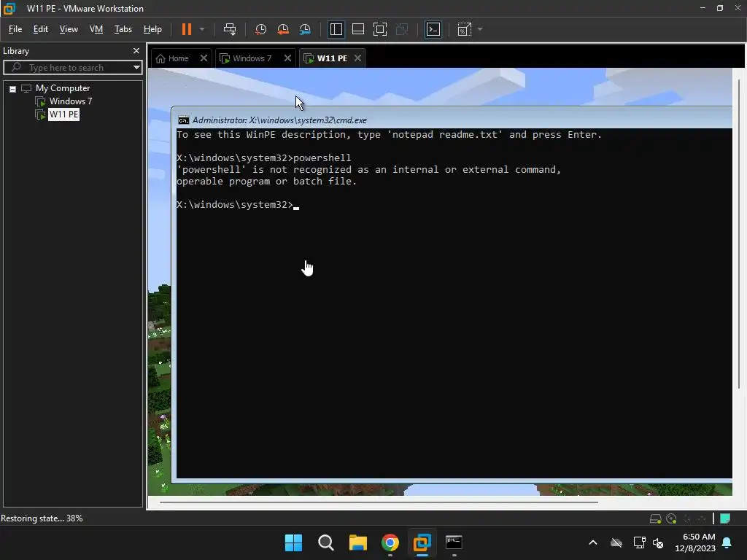Open the Command Prompt taskbar icon
The width and height of the screenshot is (747, 560).
454,542
